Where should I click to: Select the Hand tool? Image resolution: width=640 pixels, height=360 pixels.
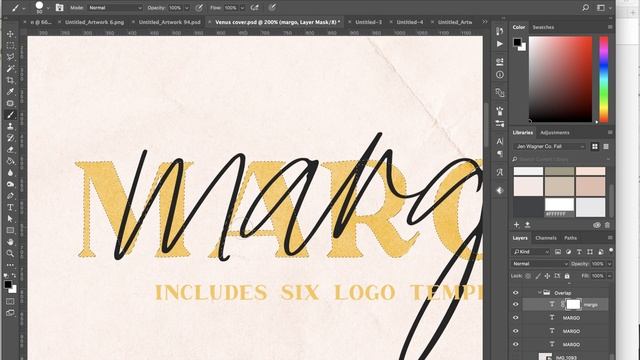[10, 242]
